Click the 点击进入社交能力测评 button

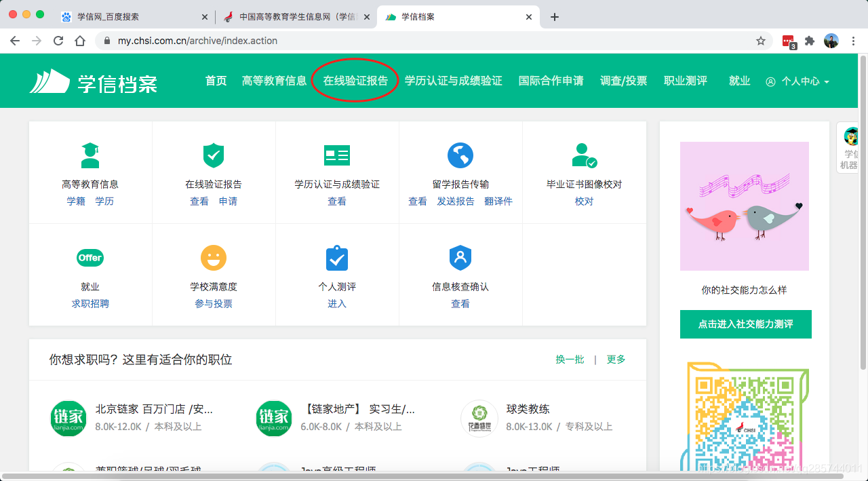[745, 324]
